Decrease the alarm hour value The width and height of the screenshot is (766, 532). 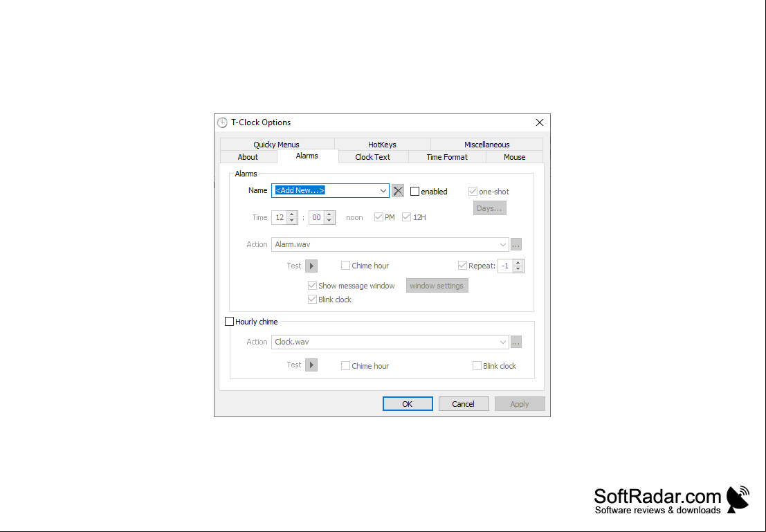tap(291, 220)
